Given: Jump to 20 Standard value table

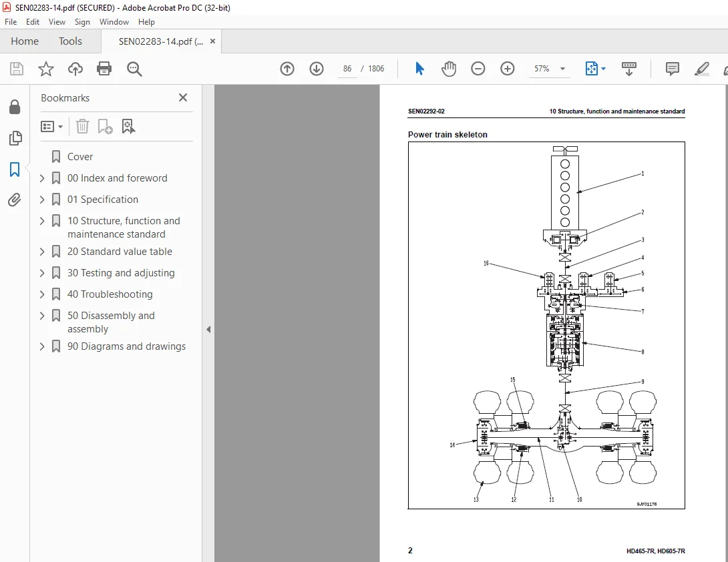Looking at the screenshot, I should click(x=120, y=252).
